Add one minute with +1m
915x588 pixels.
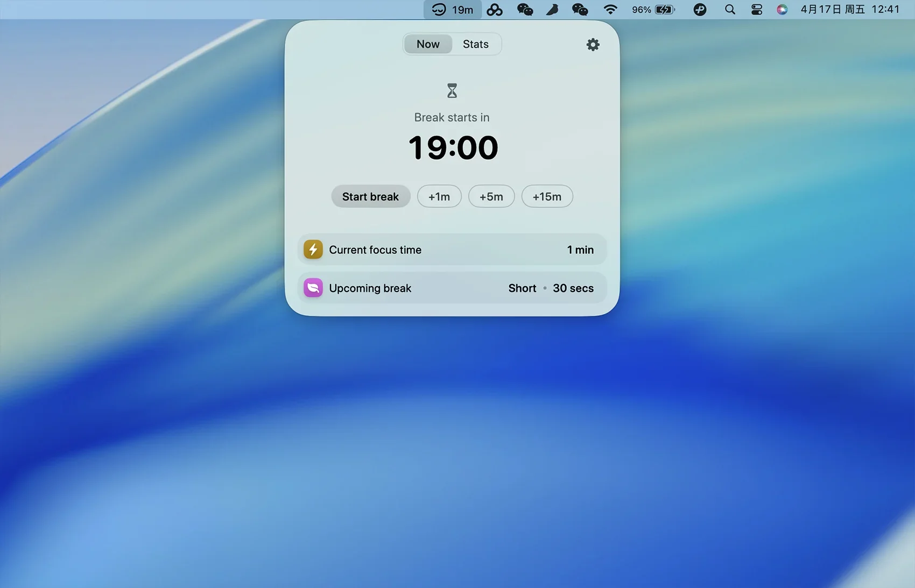[x=439, y=196]
